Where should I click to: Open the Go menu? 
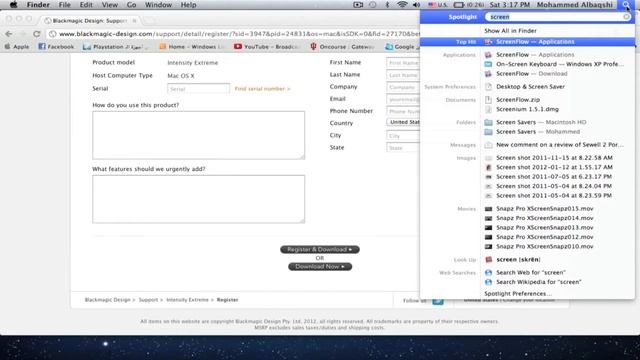tap(131, 5)
